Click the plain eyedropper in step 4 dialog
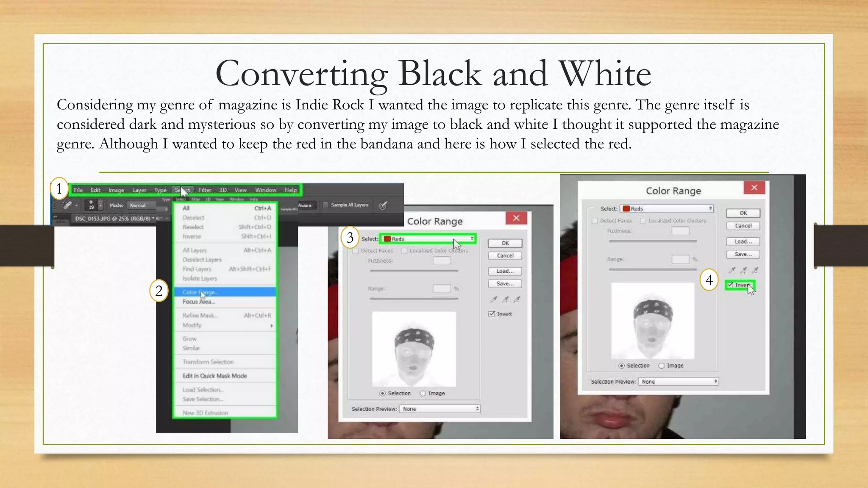The image size is (868, 488). pos(732,270)
